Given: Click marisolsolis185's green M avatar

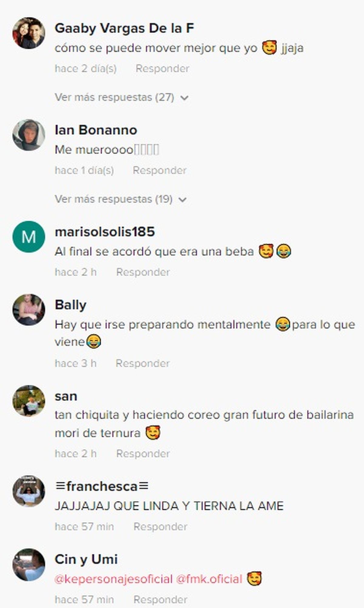Looking at the screenshot, I should [x=29, y=237].
